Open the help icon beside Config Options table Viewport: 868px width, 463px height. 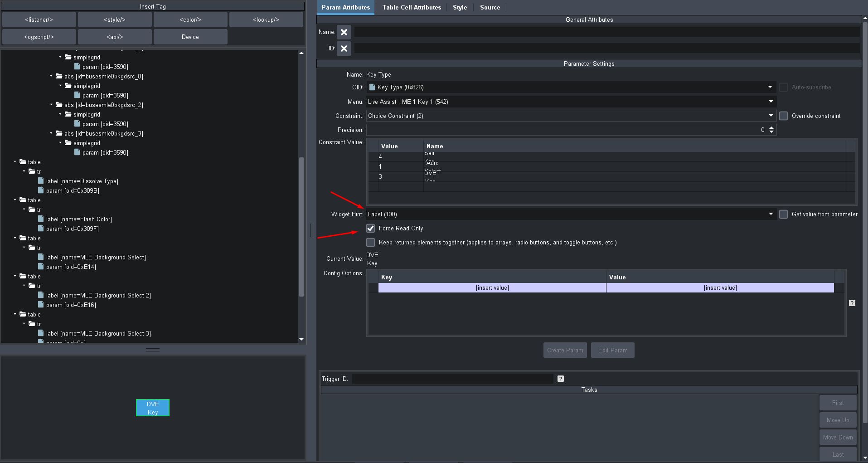click(852, 303)
